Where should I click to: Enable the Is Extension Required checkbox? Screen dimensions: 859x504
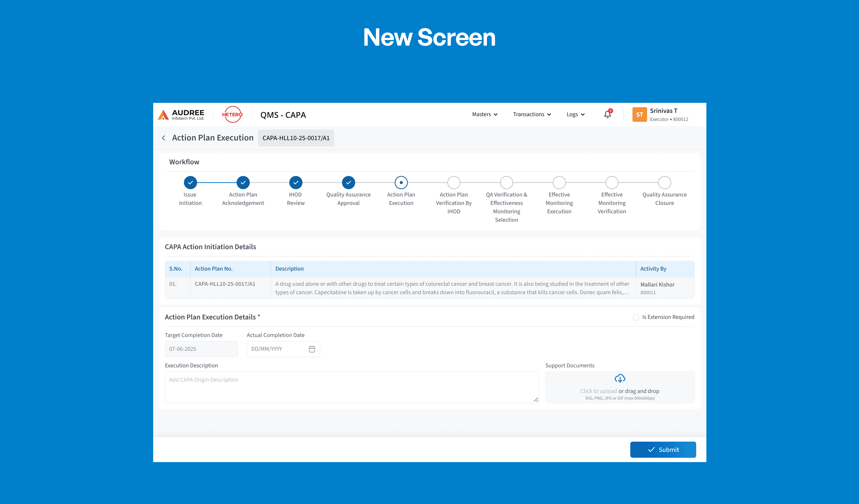[636, 317]
